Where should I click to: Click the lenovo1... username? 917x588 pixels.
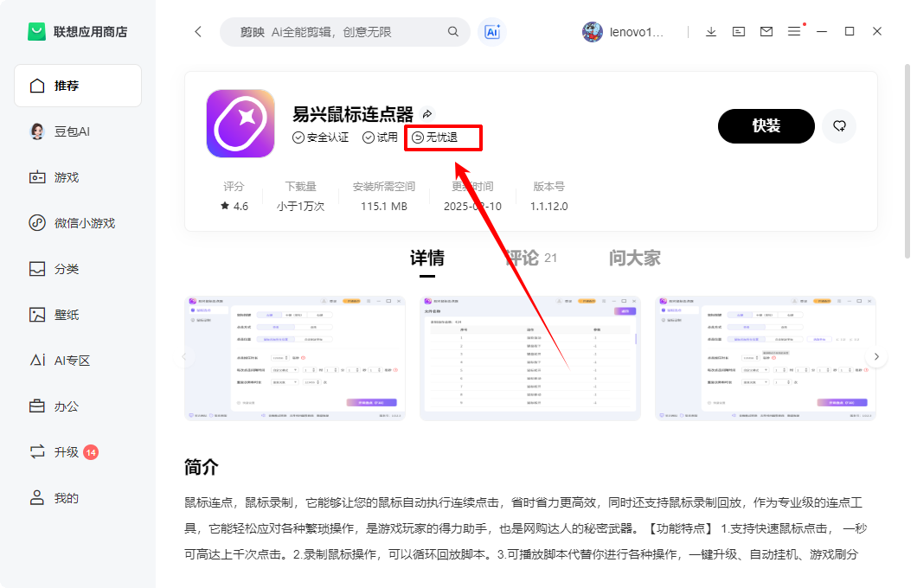[x=637, y=32]
